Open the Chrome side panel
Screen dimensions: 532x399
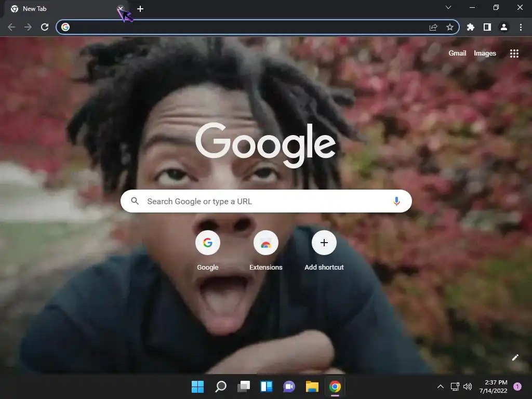click(x=487, y=27)
